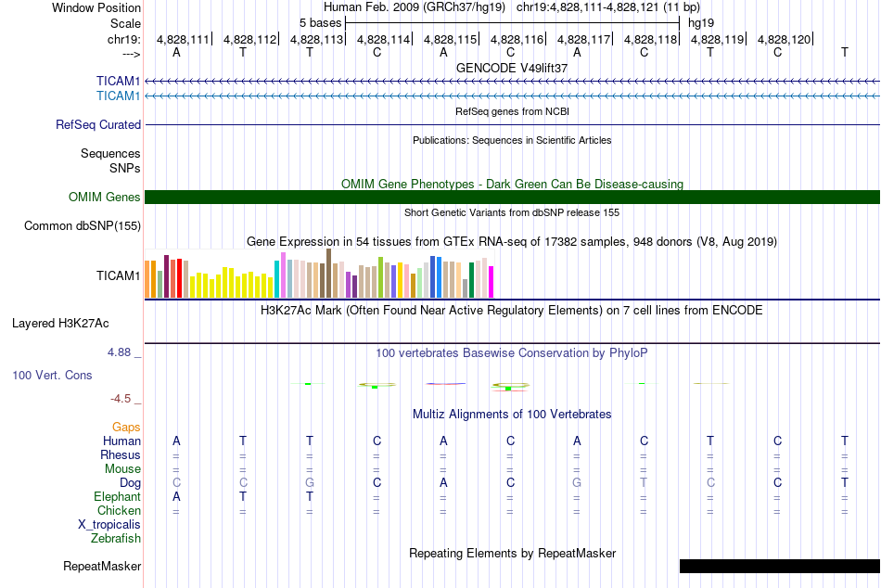Click the Common dbSNP(155) track label
881x588 pixels.
83,226
